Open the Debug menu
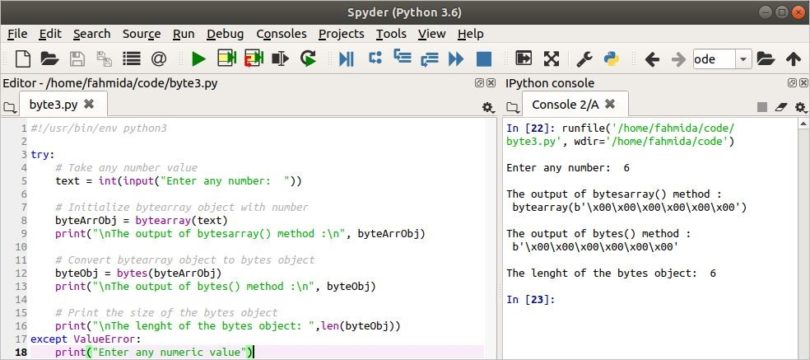The width and height of the screenshot is (810, 360). coord(225,34)
